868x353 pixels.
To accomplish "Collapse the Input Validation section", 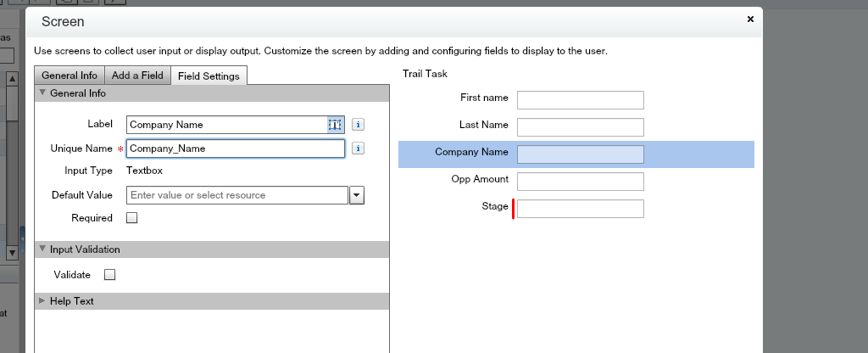I will click(x=44, y=249).
